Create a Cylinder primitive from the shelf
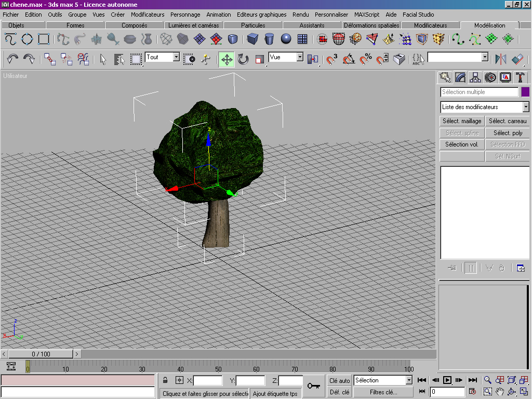 pos(269,38)
